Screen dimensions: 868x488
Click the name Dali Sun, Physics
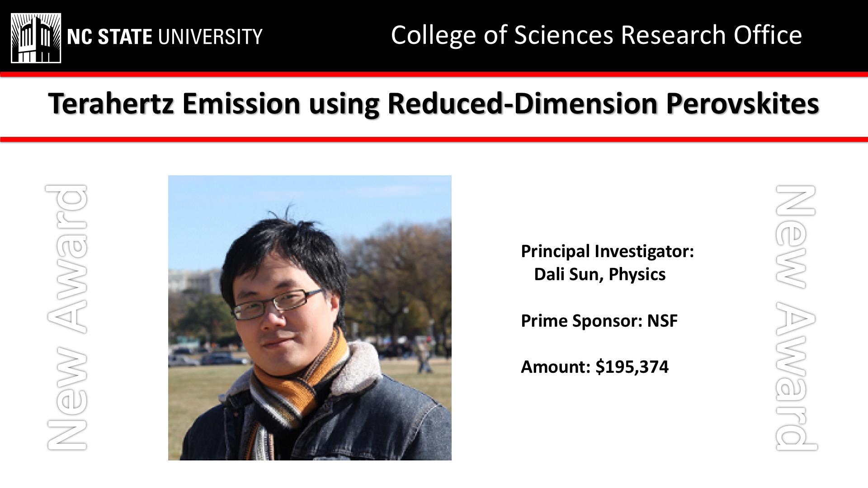click(x=599, y=274)
